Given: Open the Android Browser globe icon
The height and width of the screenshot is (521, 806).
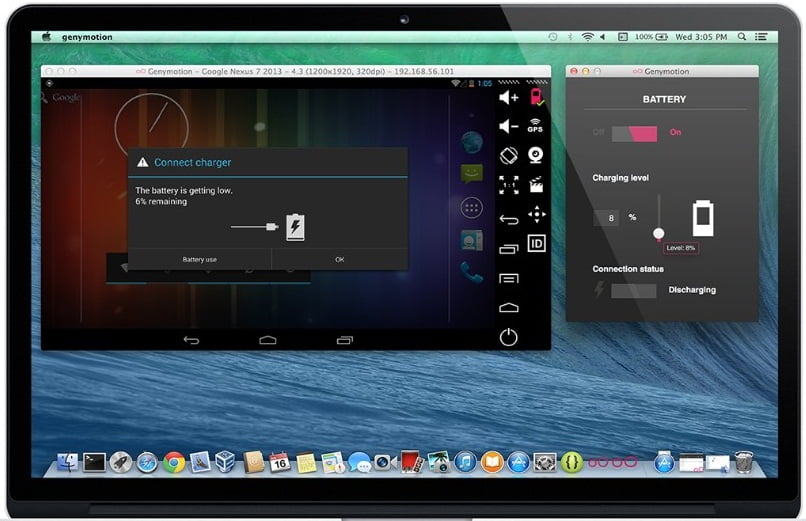Looking at the screenshot, I should point(471,143).
